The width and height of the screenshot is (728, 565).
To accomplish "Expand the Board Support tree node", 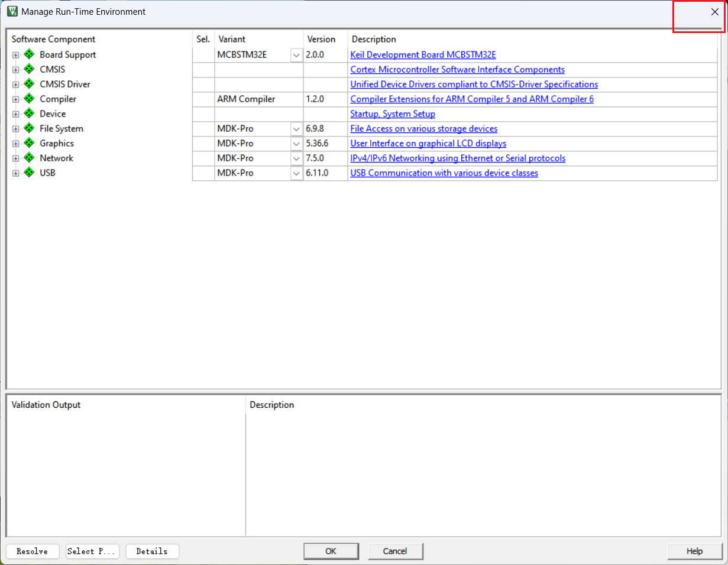I will click(x=16, y=55).
